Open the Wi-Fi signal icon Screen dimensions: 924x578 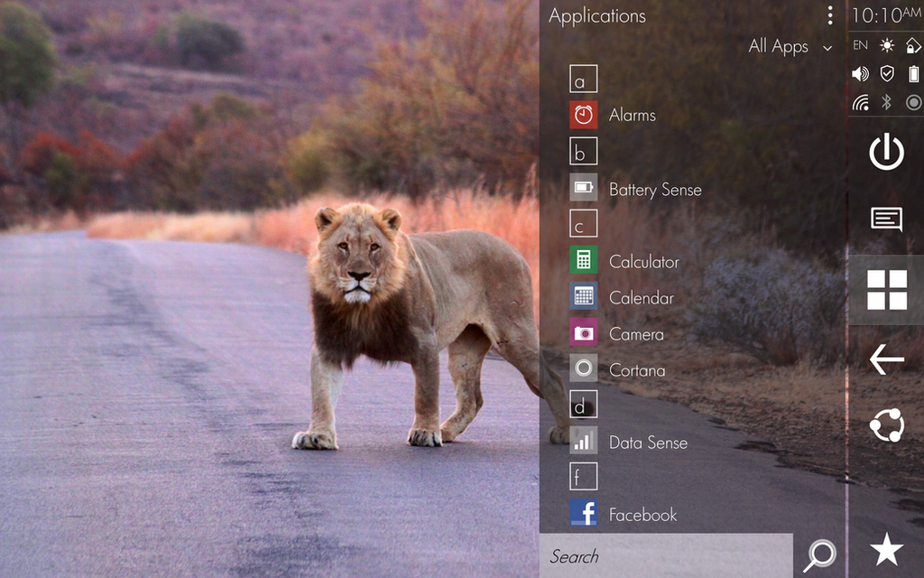click(860, 103)
